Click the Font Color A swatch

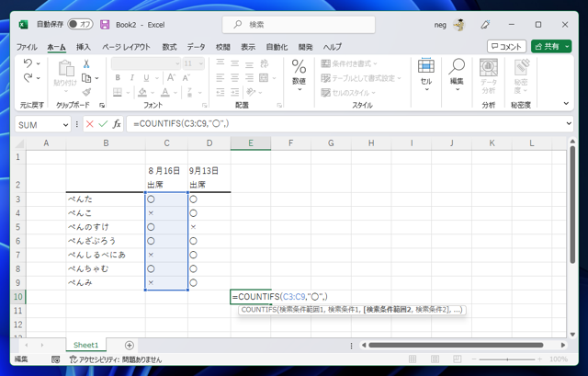(x=165, y=92)
